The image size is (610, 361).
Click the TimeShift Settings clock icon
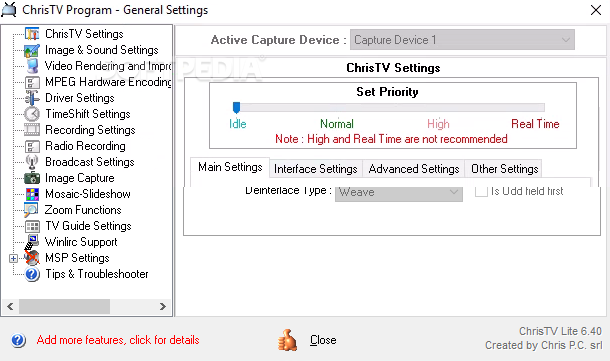(32, 114)
